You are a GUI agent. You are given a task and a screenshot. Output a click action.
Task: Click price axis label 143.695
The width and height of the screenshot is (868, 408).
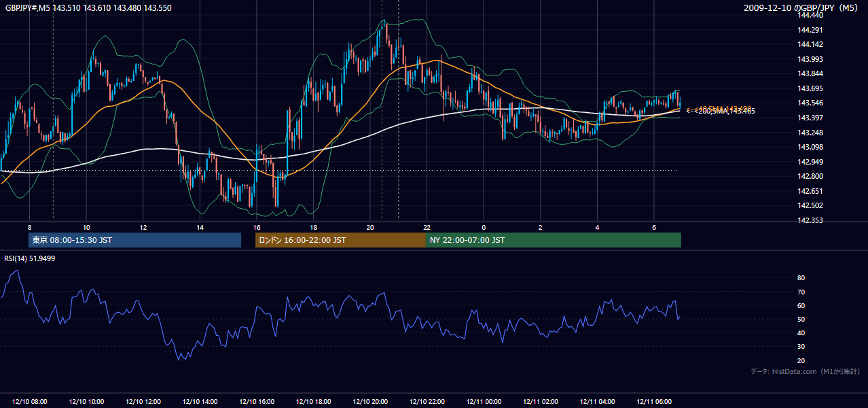pyautogui.click(x=811, y=88)
